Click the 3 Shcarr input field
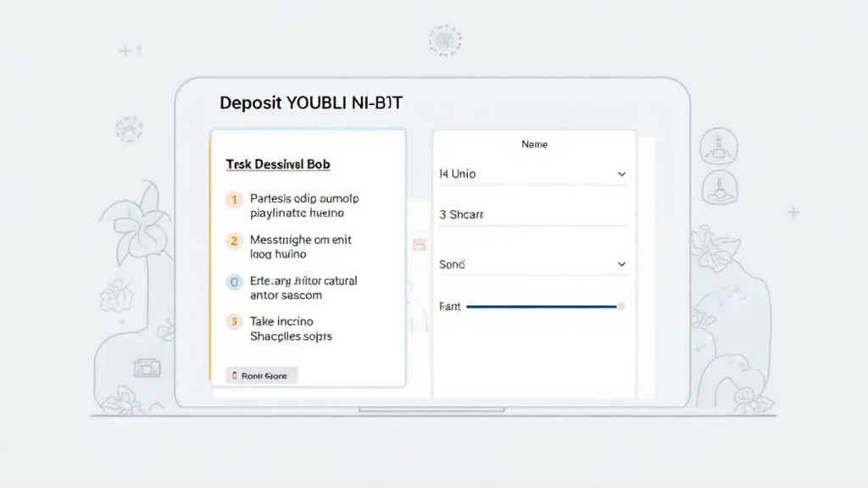 point(532,215)
